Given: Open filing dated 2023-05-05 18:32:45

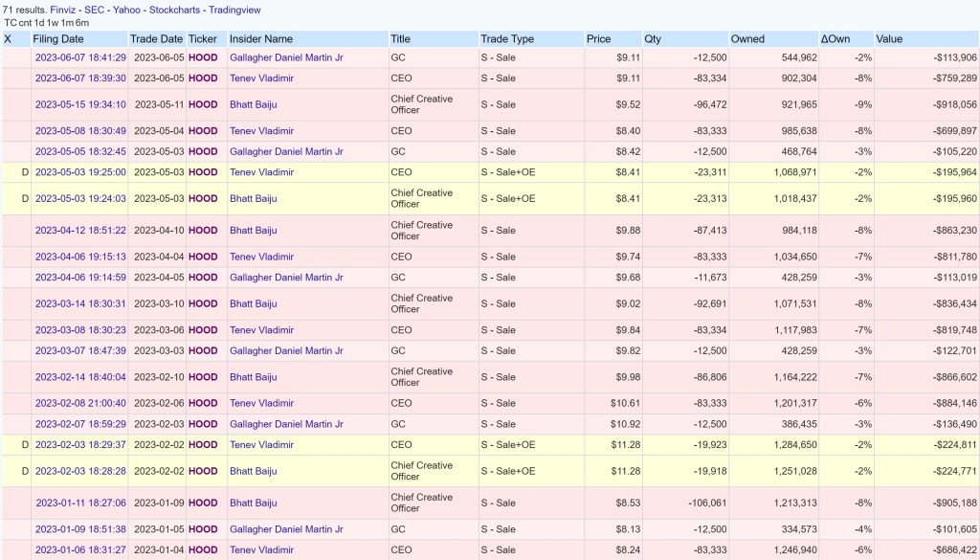Looking at the screenshot, I should point(80,151).
